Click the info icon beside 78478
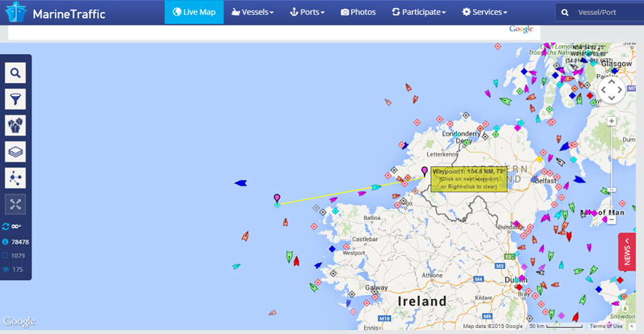644x334 pixels. point(5,242)
